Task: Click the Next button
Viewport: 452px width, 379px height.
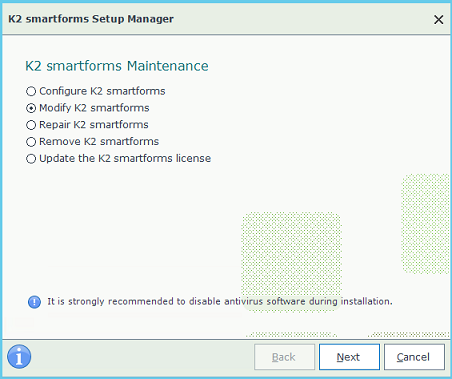Action: pos(349,357)
